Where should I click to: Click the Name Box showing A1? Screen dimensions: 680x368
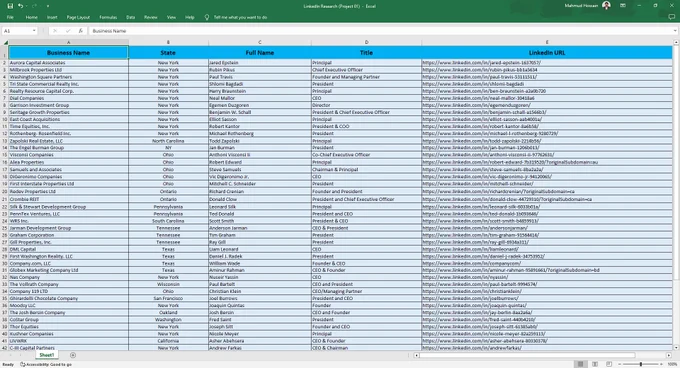(16, 31)
